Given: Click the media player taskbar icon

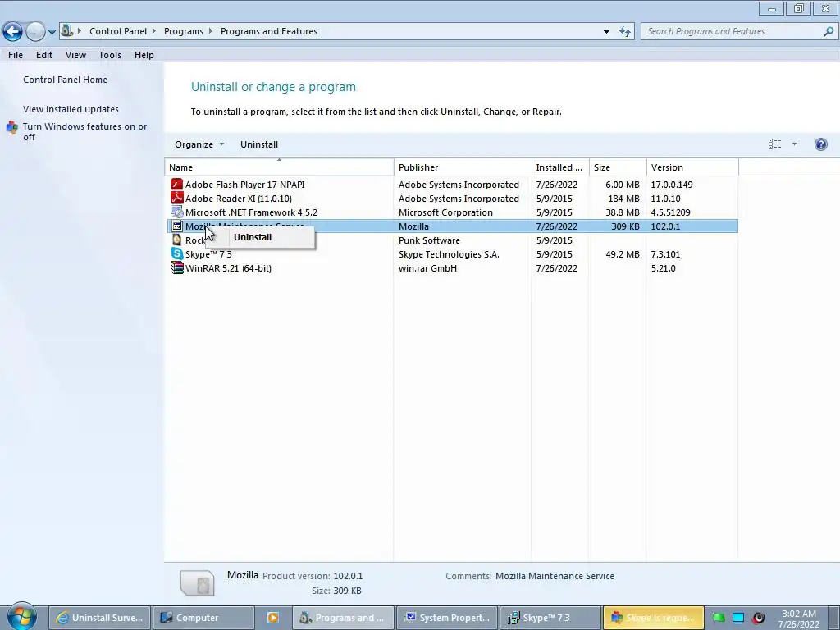Looking at the screenshot, I should (272, 618).
